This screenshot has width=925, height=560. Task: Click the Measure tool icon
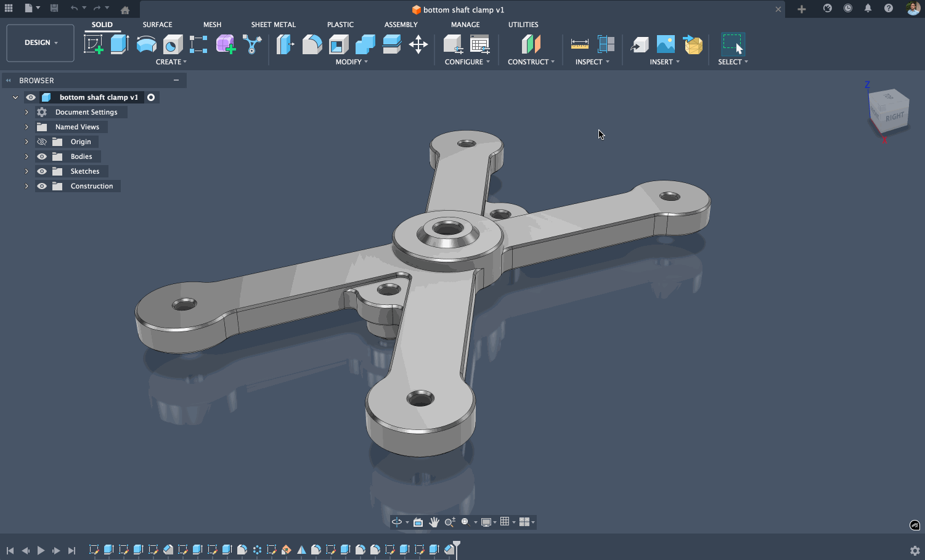579,44
